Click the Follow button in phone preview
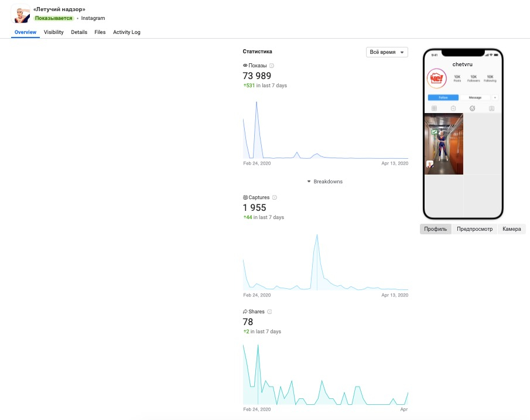 point(443,97)
